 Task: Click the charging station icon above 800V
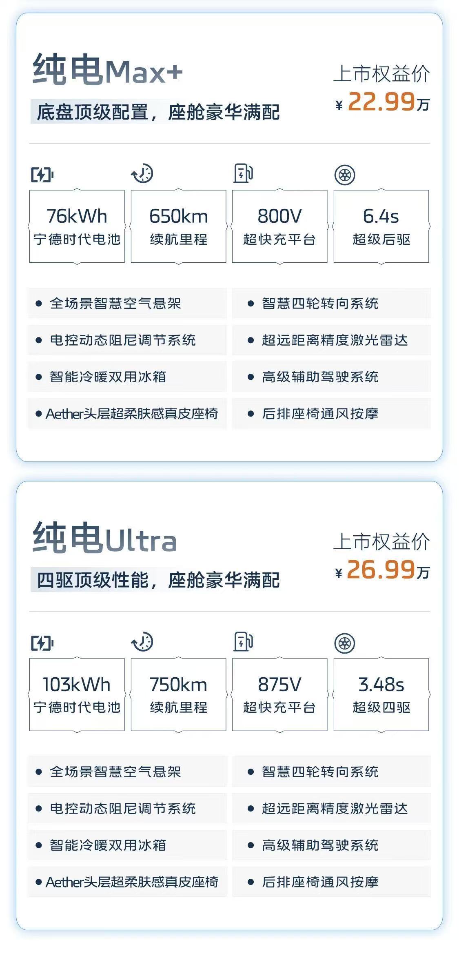pyautogui.click(x=243, y=173)
